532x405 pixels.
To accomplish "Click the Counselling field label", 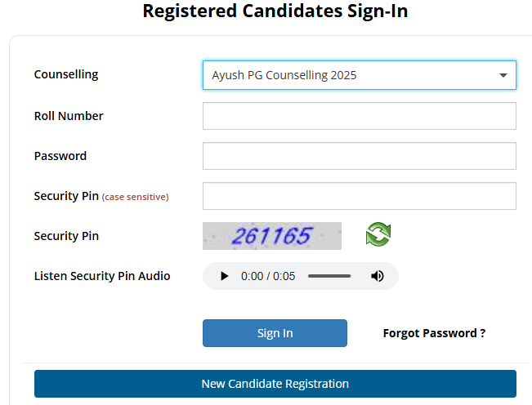I will [x=66, y=74].
